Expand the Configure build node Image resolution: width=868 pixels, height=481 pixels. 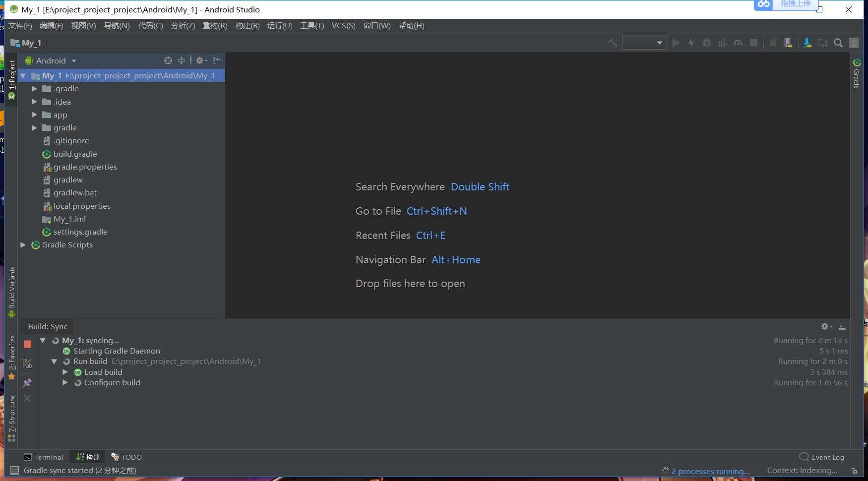pos(65,382)
